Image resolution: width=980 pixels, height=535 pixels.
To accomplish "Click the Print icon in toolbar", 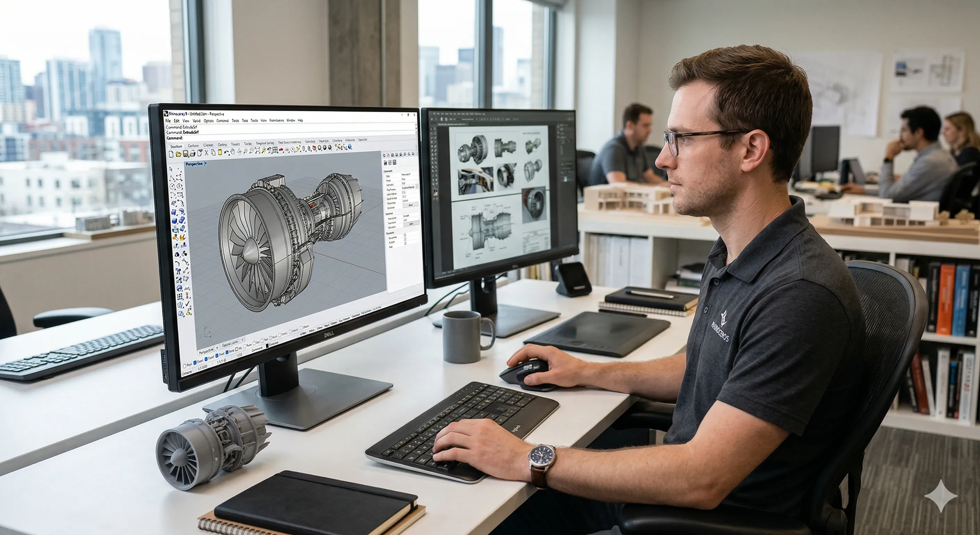I will coord(192,153).
